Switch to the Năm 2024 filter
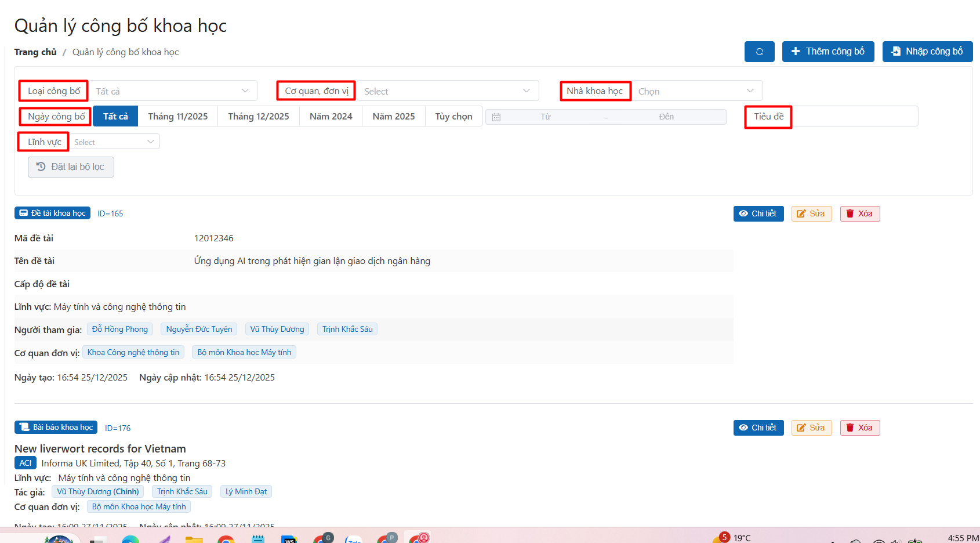Screen dimensions: 980x543 (331, 117)
